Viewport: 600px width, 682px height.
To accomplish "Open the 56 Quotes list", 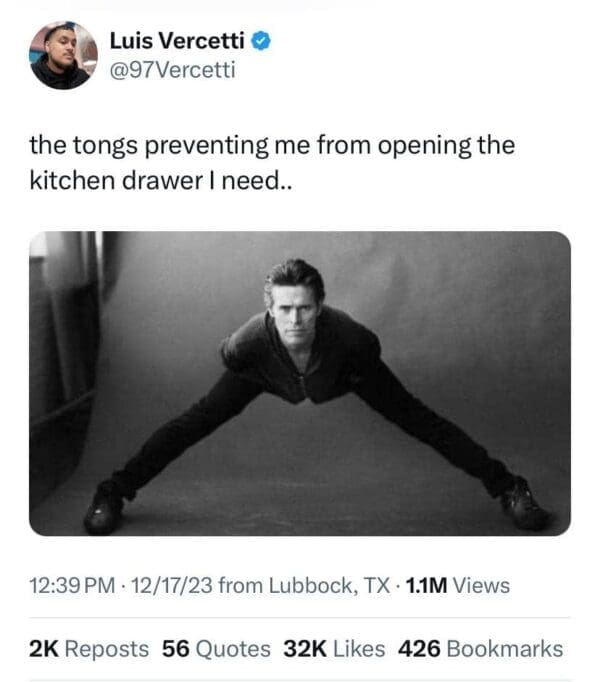I will pyautogui.click(x=216, y=648).
